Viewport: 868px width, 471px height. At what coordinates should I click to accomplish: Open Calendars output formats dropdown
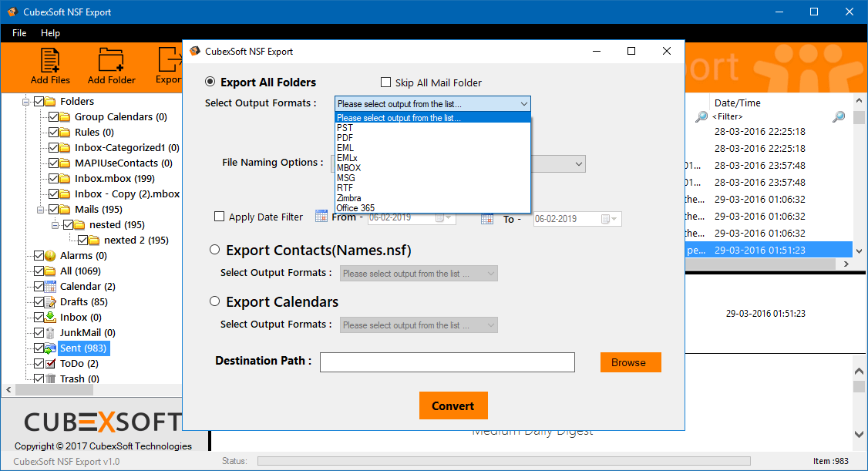(x=419, y=325)
